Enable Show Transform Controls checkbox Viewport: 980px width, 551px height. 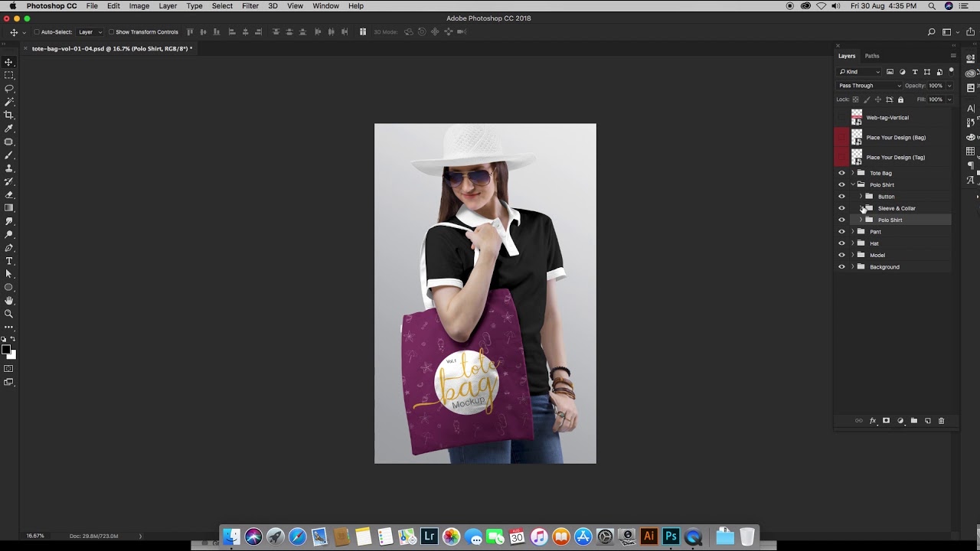(111, 32)
